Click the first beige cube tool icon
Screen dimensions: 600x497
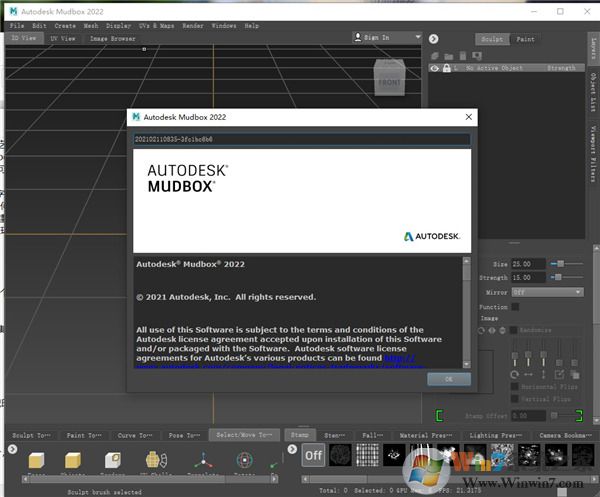tap(36, 461)
